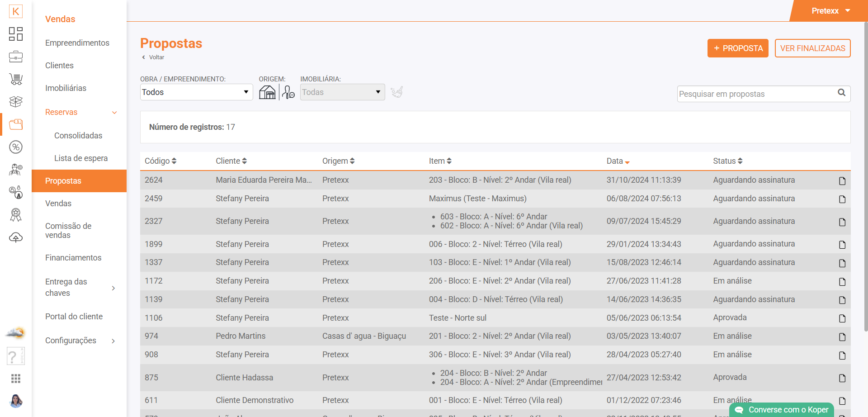The image size is (868, 417).
Task: Open the Obra / Empreendimento dropdown
Action: click(x=196, y=92)
